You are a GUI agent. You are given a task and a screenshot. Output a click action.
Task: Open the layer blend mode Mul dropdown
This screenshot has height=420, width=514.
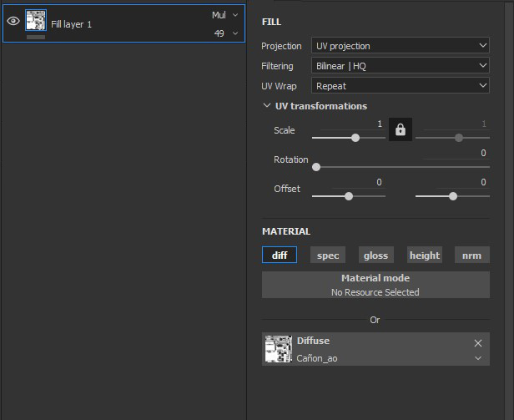225,15
